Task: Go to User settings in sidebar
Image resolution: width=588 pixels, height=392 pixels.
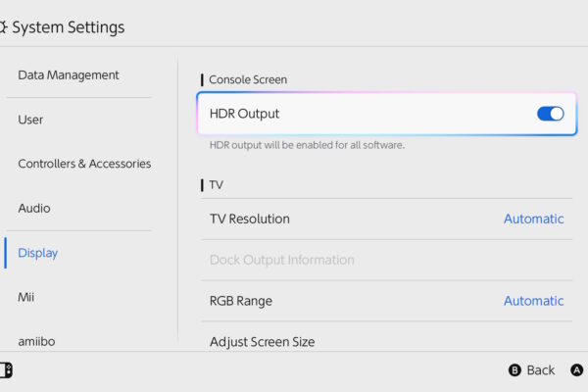Action: [30, 120]
